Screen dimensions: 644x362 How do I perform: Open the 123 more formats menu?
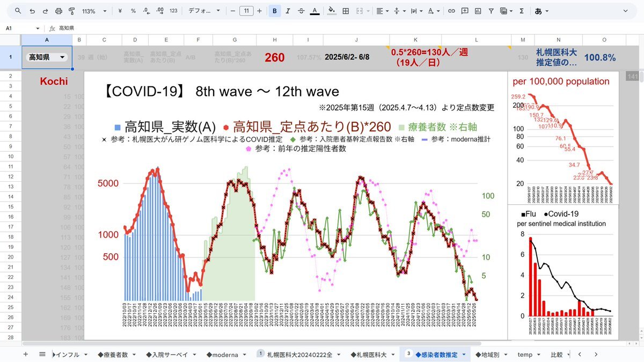tap(173, 11)
